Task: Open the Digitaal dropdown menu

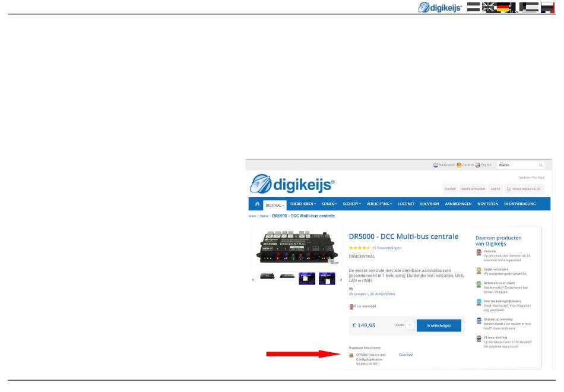Action: tap(275, 206)
